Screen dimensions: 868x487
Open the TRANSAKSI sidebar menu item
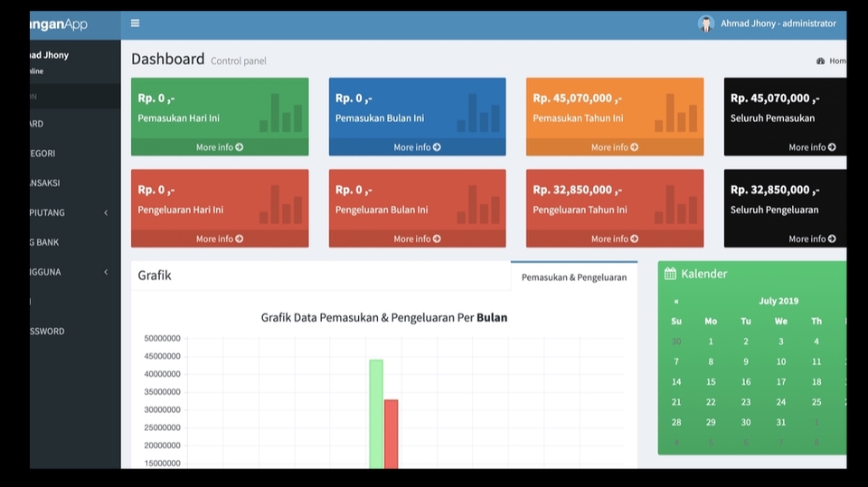pos(75,183)
